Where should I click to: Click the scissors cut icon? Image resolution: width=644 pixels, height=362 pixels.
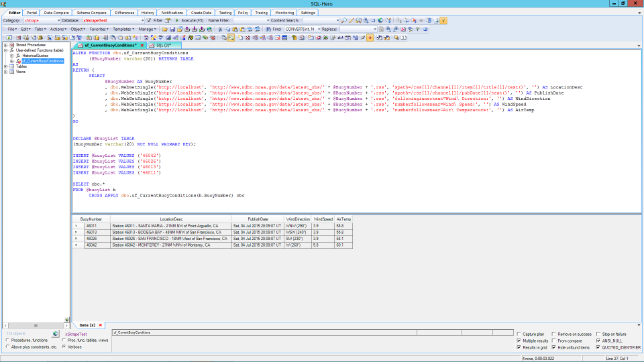[x=220, y=29]
